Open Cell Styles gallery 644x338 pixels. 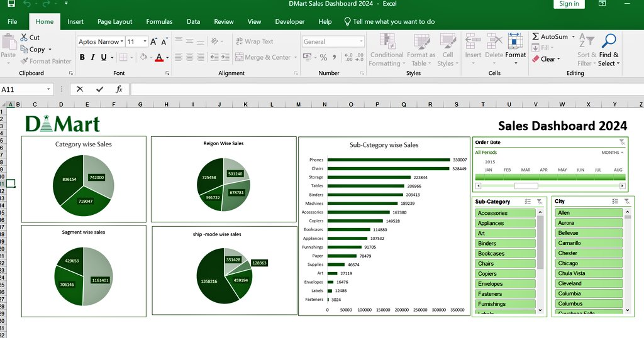[448, 50]
